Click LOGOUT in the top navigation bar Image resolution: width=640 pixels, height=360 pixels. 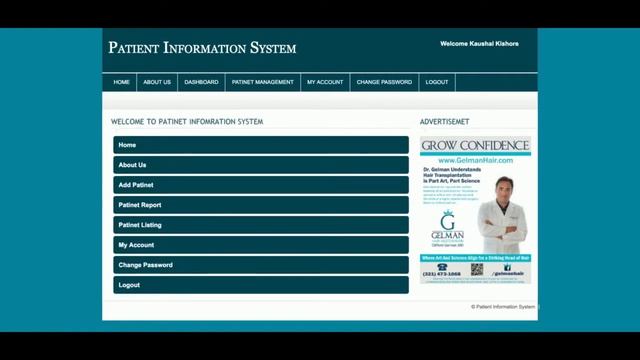point(437,82)
